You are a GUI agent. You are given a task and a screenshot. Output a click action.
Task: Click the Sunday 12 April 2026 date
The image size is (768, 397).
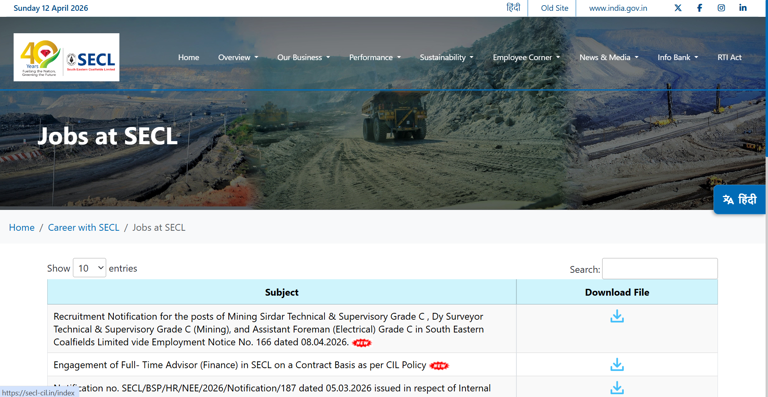[51, 8]
